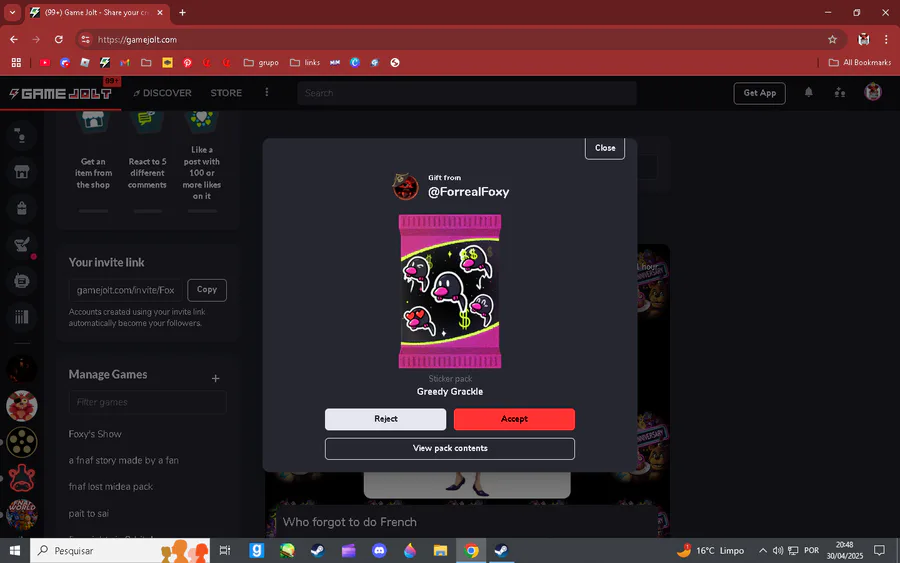Open Discord from the taskbar
The image size is (900, 563).
coord(379,550)
